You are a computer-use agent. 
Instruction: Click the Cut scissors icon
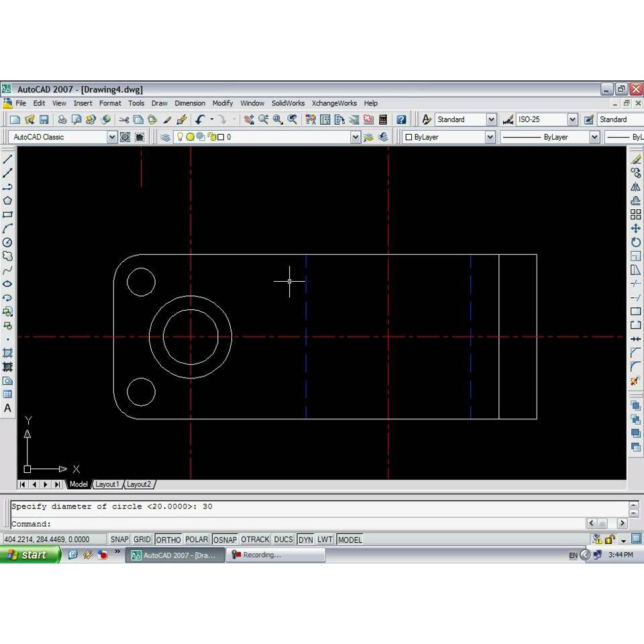123,119
